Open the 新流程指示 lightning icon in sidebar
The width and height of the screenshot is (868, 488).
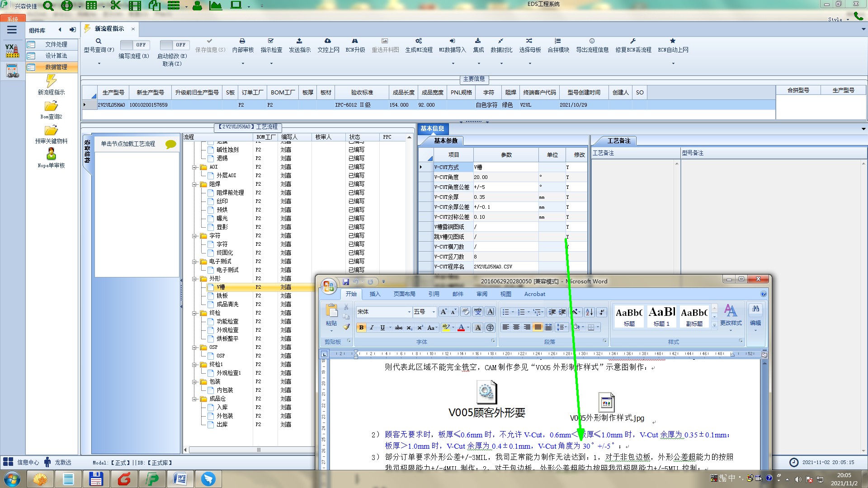pos(51,81)
